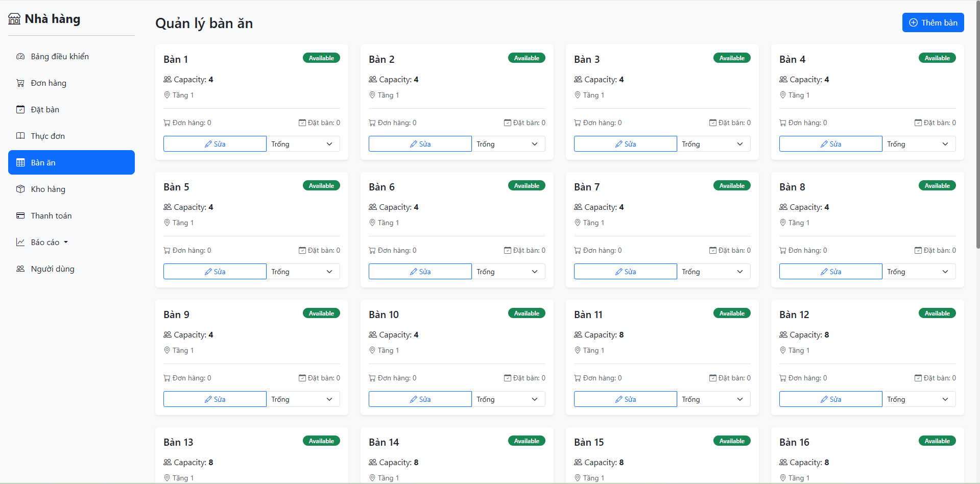Click the Người dùng people icon
Viewport: 980px width, 484px height.
coord(20,269)
